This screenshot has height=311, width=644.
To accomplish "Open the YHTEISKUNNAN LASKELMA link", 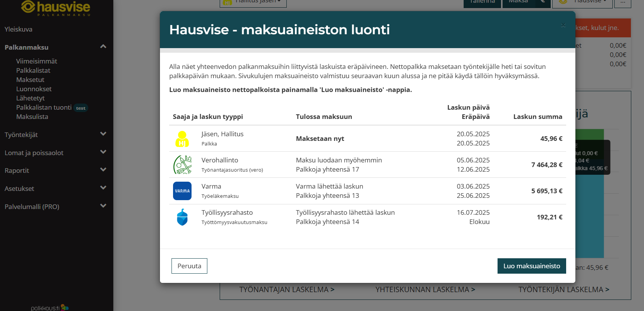I will (x=425, y=289).
